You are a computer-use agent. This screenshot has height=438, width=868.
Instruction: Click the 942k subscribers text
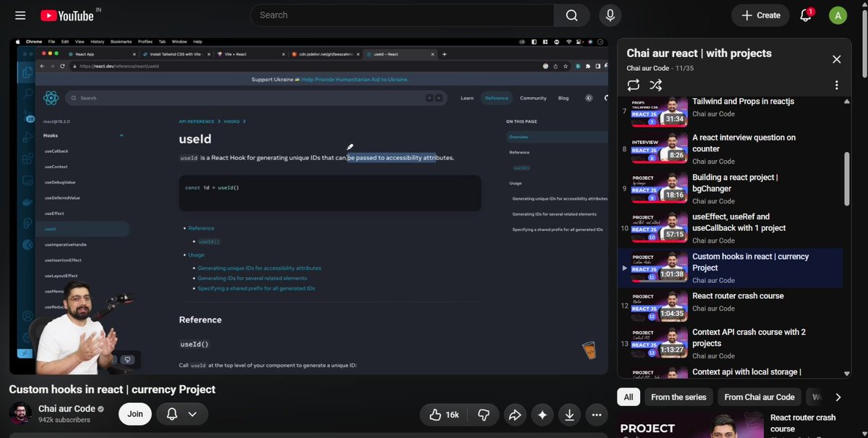coord(64,420)
